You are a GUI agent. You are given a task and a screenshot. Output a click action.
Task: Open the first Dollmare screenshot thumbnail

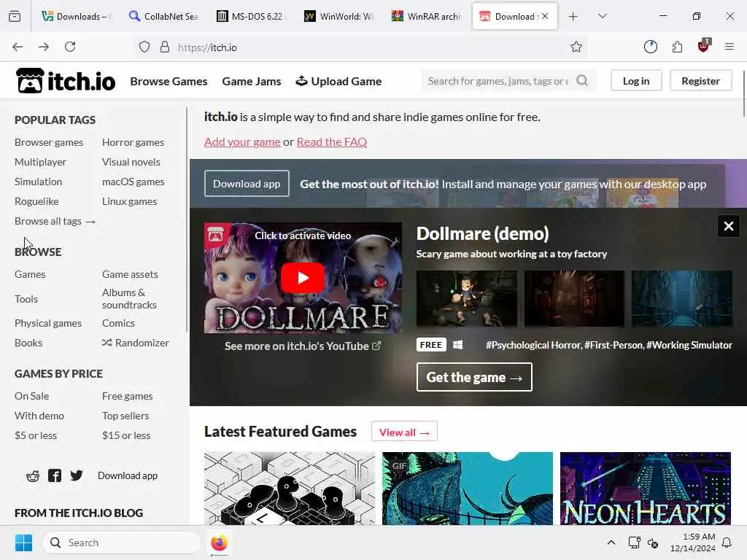466,298
